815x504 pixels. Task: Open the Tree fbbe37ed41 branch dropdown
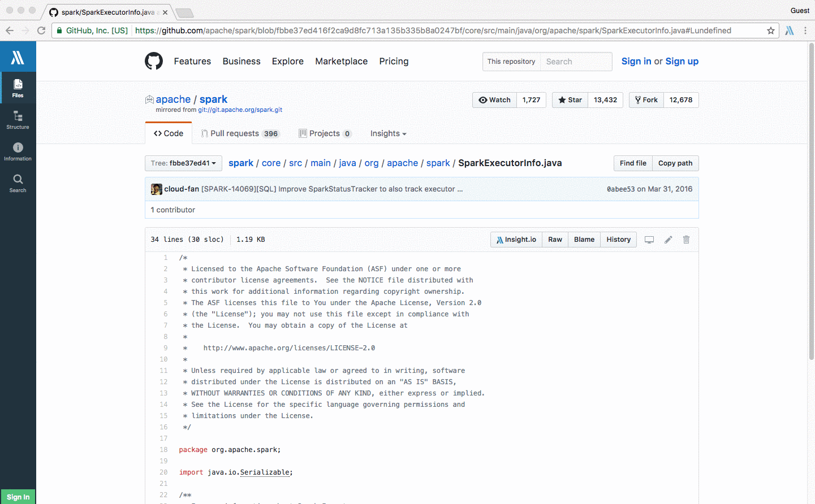coord(183,163)
